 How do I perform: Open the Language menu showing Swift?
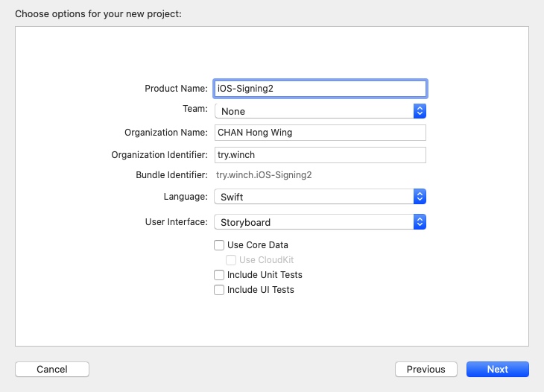pos(320,197)
